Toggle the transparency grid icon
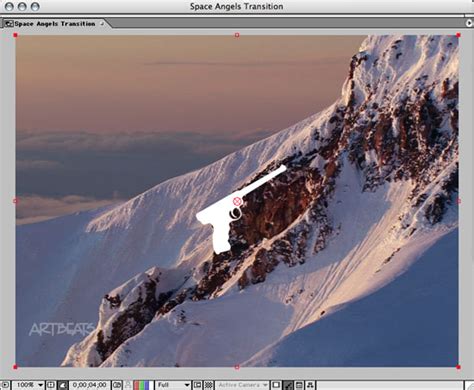Viewport: 474px width, 390px height. tap(209, 385)
